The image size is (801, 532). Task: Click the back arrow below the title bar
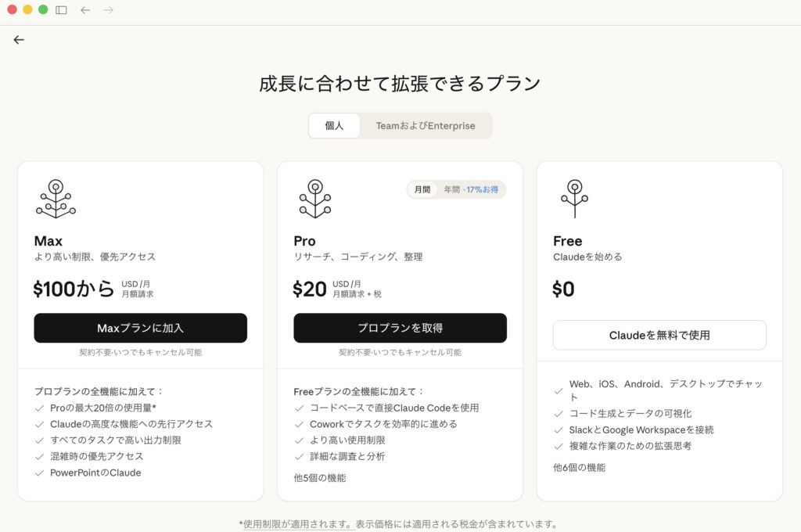[x=19, y=40]
